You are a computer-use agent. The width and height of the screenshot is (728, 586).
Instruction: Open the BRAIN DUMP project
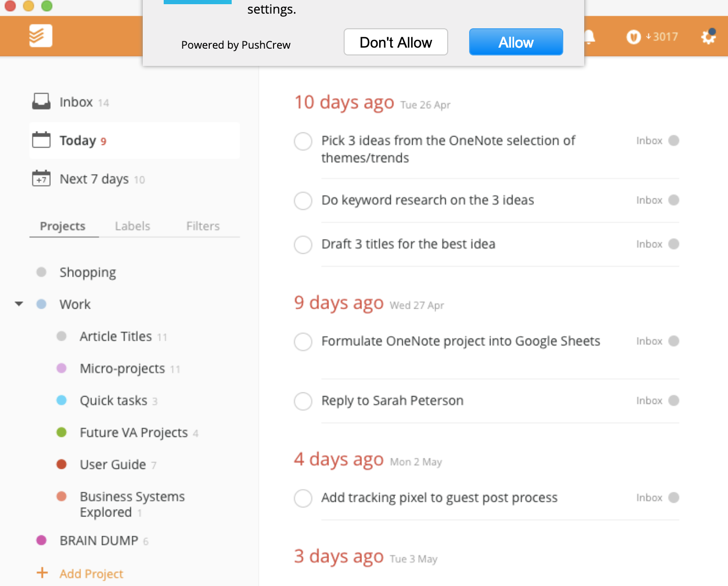[98, 540]
